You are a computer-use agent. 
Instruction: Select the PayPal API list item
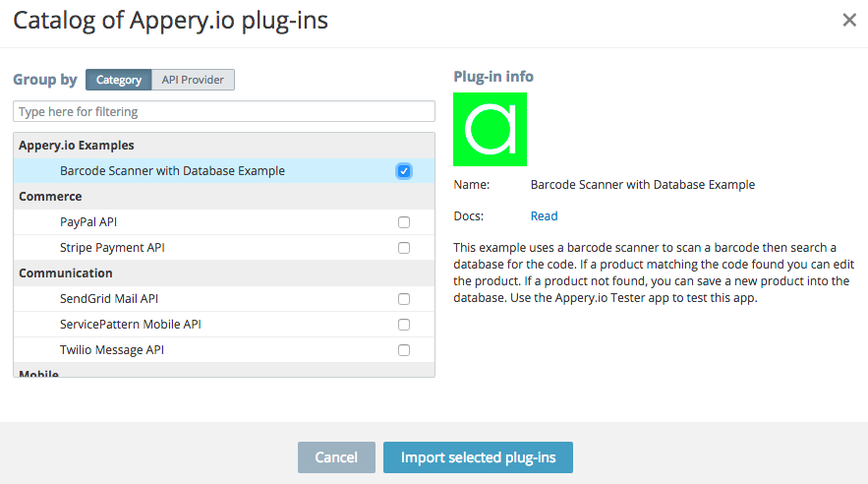tap(88, 222)
